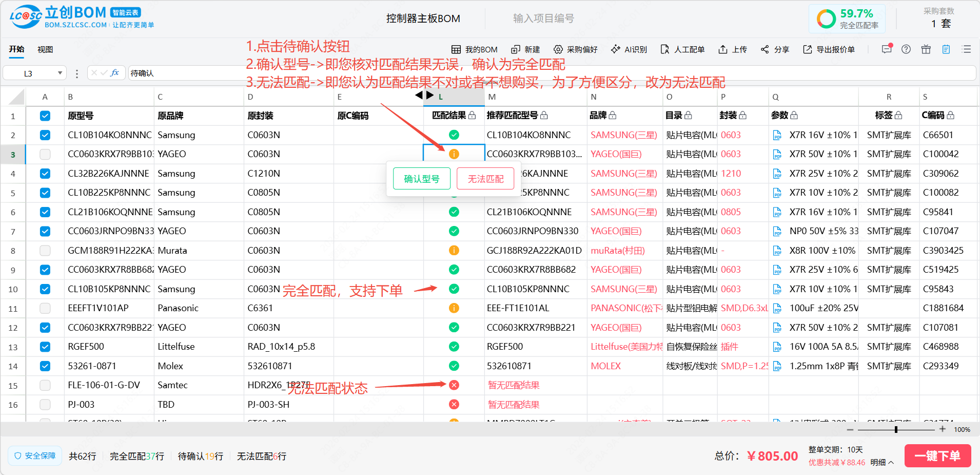Click the zoom slider handle
Image resolution: width=980 pixels, height=475 pixels.
coord(896,429)
